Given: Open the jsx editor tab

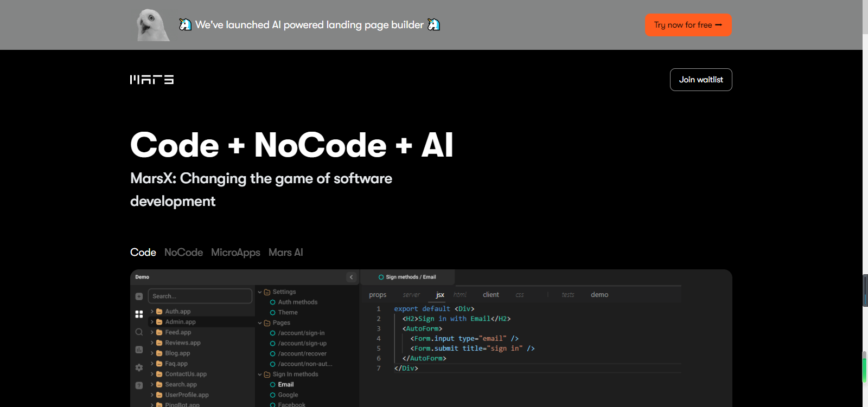Looking at the screenshot, I should tap(440, 295).
